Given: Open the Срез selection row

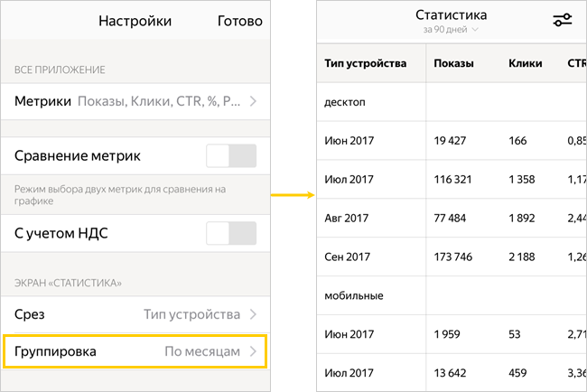Looking at the screenshot, I should point(135,314).
